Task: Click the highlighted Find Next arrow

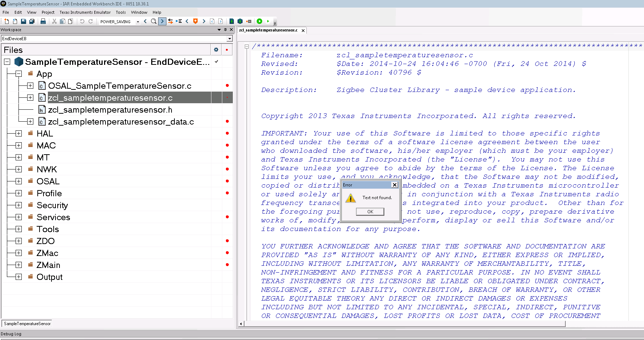Action: point(162,21)
